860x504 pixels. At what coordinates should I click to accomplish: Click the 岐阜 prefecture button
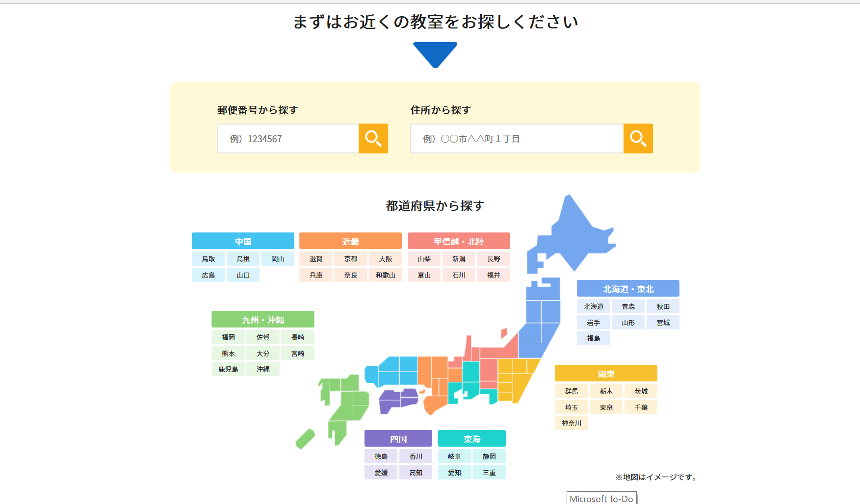click(x=455, y=456)
